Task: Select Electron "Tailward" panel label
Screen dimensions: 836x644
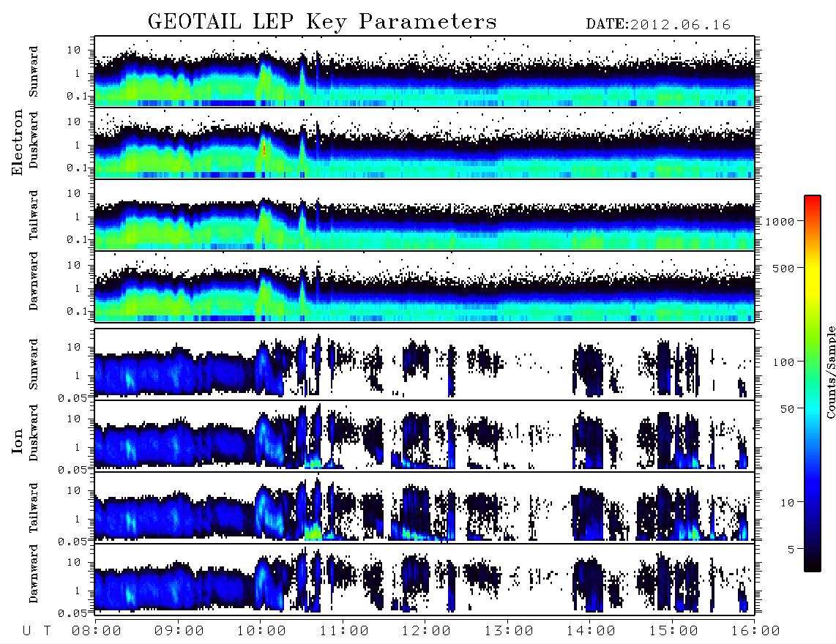Action: pos(34,215)
